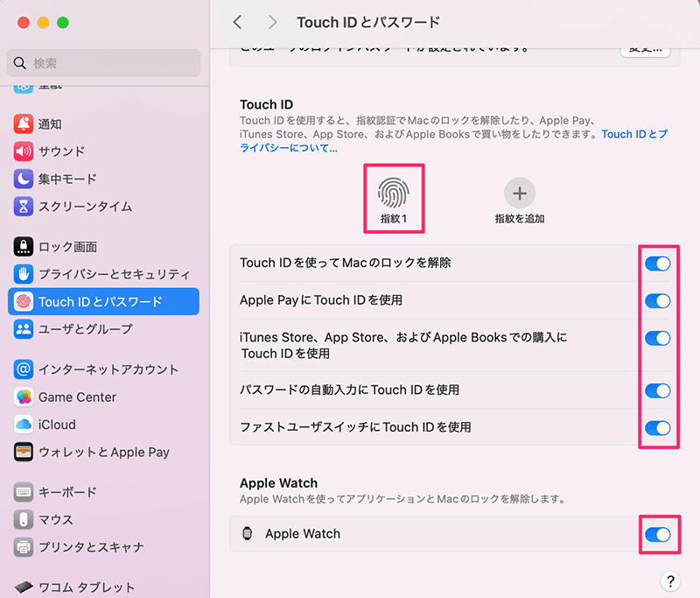The image size is (700, 598).
Task: Open サウンド speaker icon in sidebar
Action: tap(24, 151)
